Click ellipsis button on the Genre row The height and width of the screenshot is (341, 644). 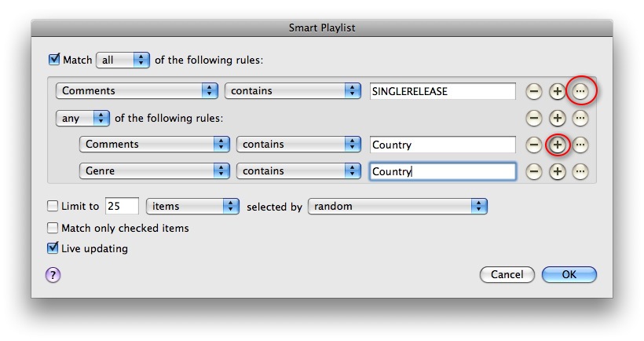580,171
